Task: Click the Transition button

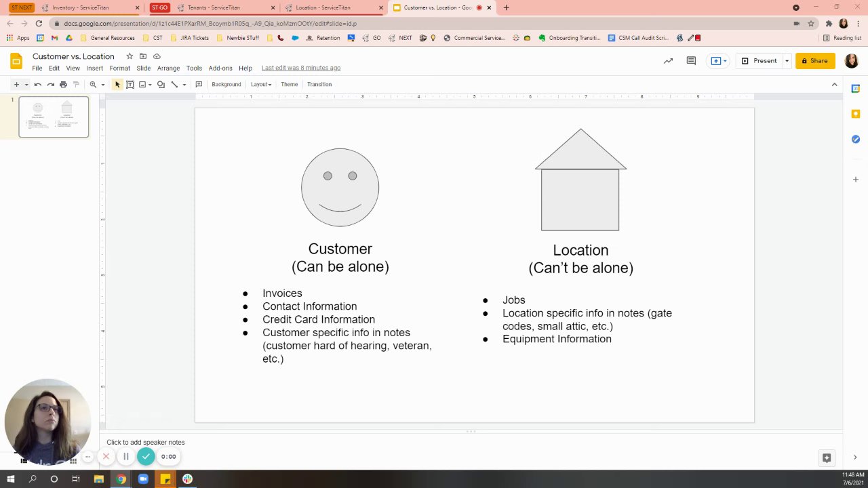Action: [319, 85]
